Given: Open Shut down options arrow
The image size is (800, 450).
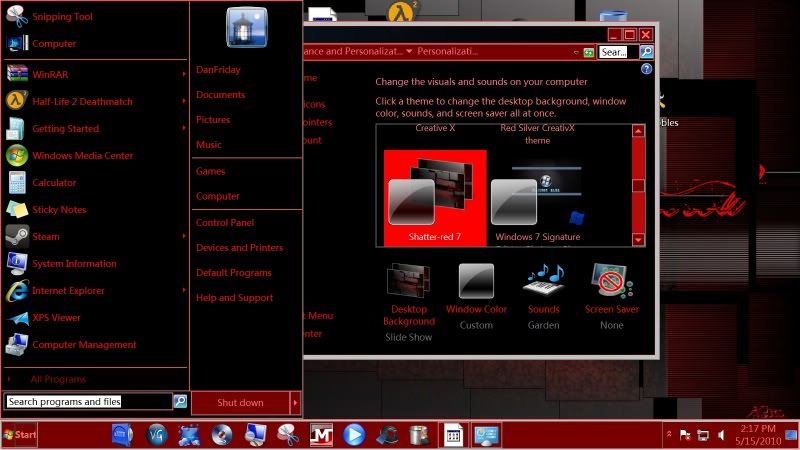Looking at the screenshot, I should pyautogui.click(x=295, y=403).
